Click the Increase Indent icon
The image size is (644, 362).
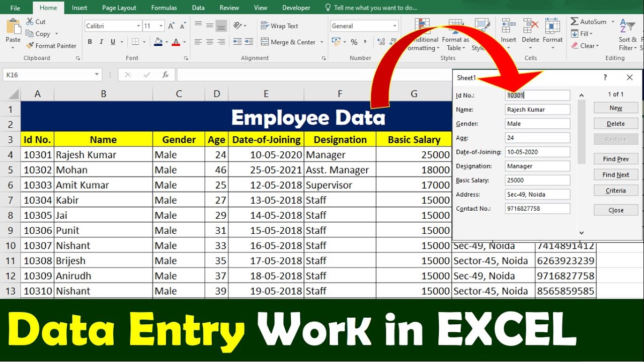pyautogui.click(x=249, y=42)
